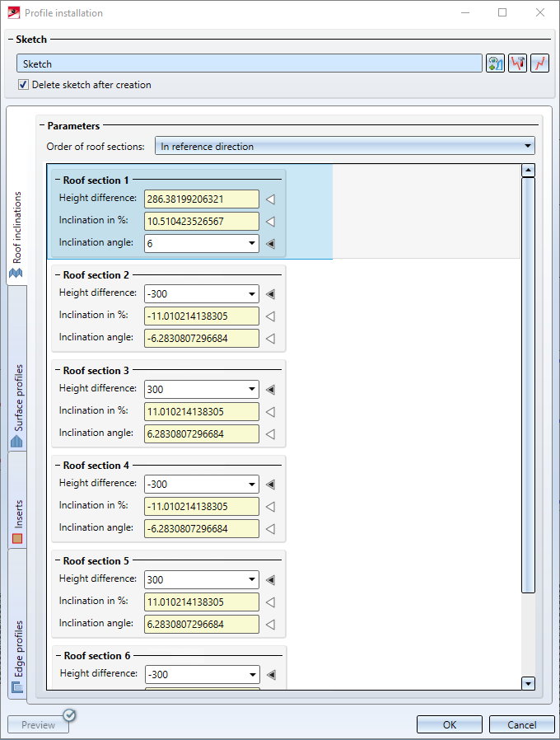This screenshot has width=560, height=740.
Task: Click the scrollbar down arrow in roof sections list
Action: point(528,683)
